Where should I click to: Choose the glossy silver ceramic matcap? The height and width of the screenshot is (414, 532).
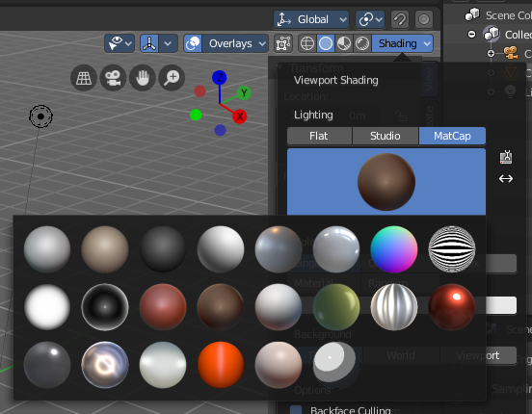[336, 249]
